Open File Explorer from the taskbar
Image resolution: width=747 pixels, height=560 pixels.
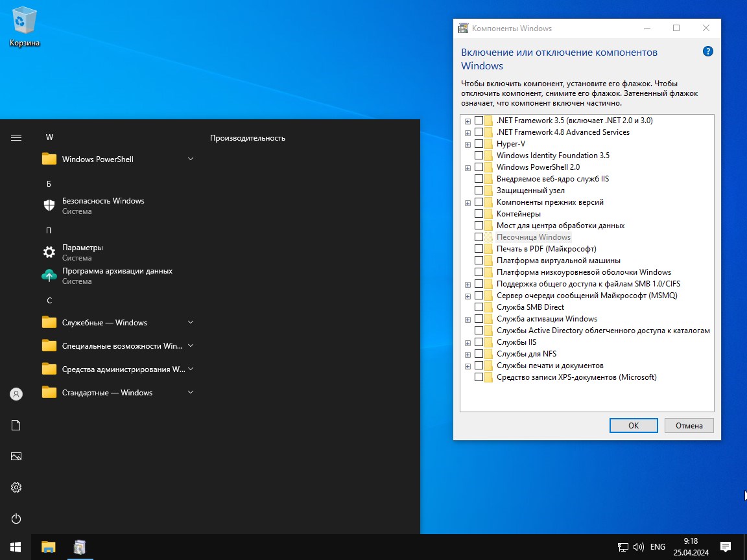48,547
